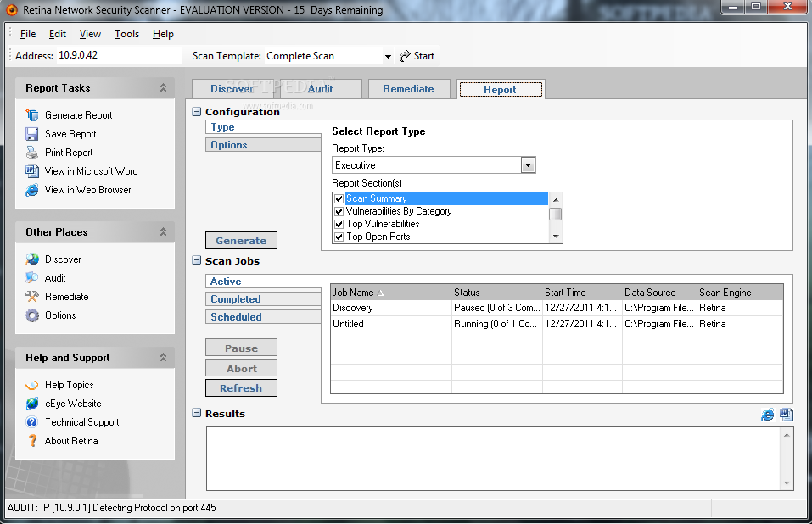Click the Address input field
Screen dimensions: 812x524
tap(120, 55)
